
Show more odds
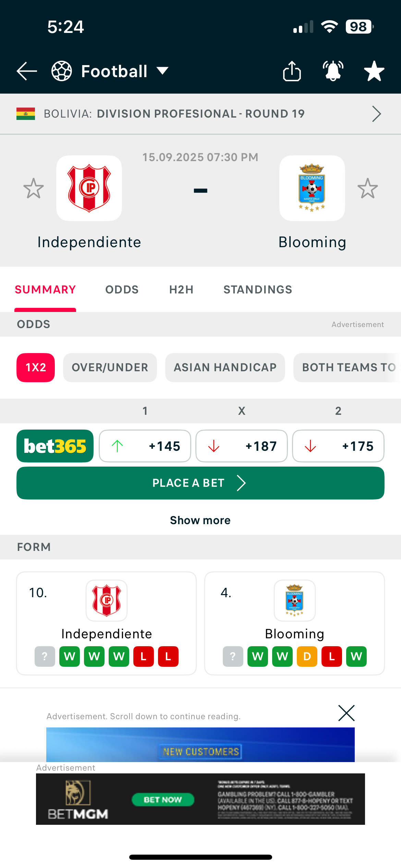tap(200, 520)
